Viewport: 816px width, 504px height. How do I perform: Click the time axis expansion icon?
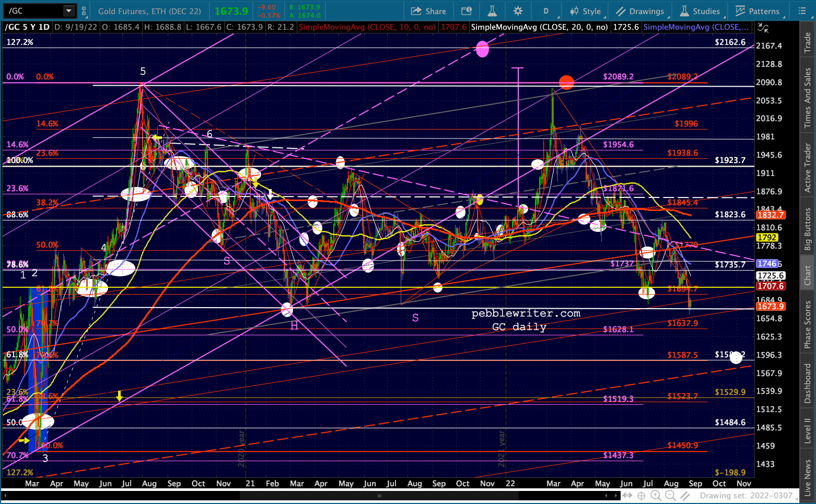coord(627,496)
